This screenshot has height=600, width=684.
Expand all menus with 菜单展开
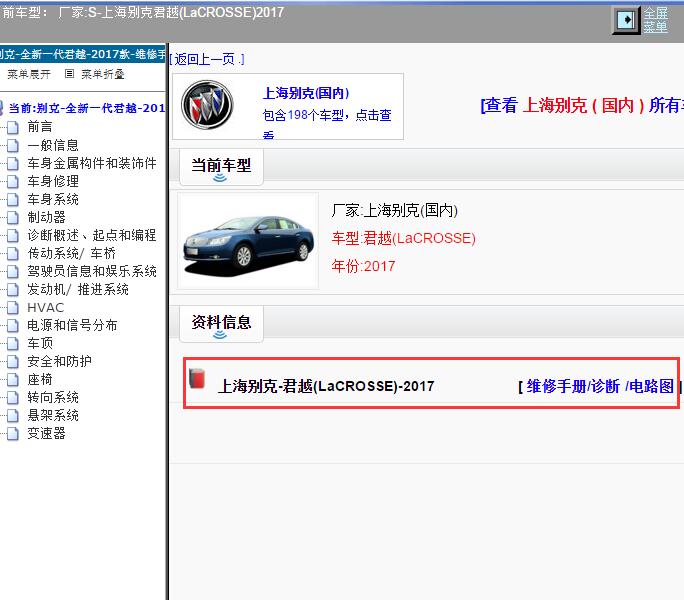[28, 74]
